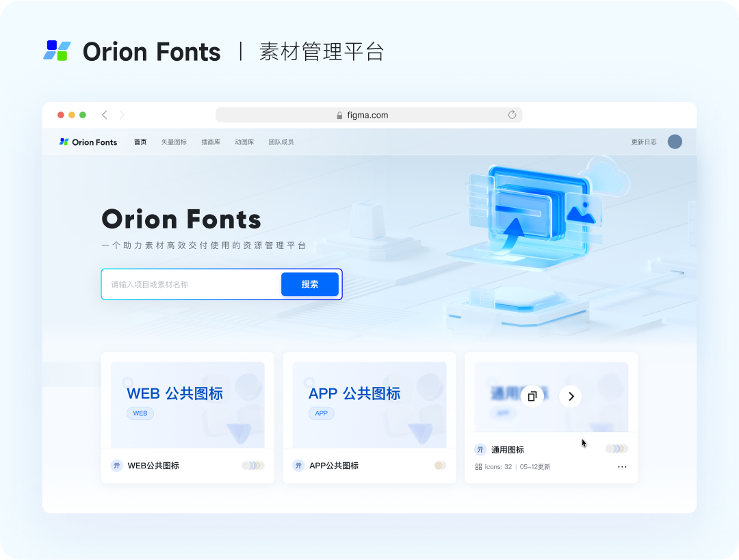This screenshot has width=739, height=560.
Task: Open the 首页 nav tab
Action: point(140,142)
